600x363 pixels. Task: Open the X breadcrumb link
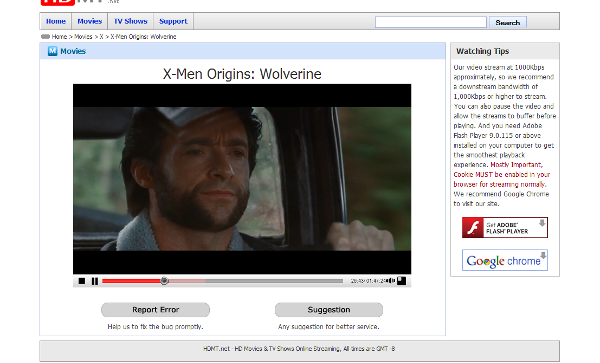click(x=101, y=37)
